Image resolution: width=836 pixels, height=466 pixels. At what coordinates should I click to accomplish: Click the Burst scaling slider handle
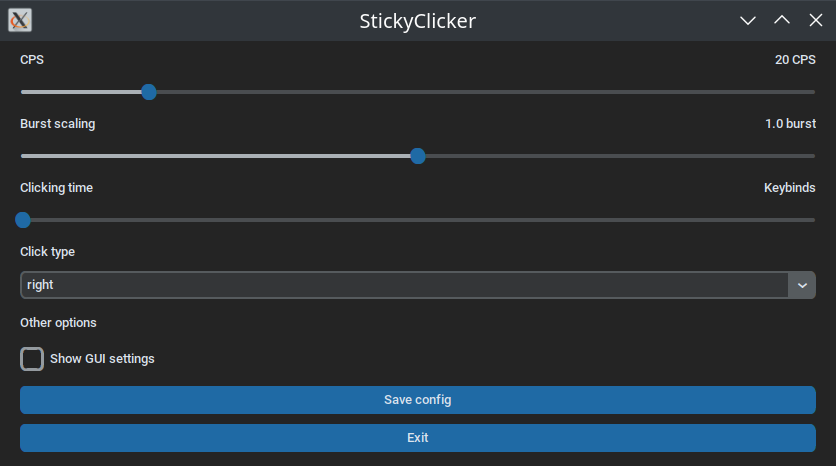(418, 156)
